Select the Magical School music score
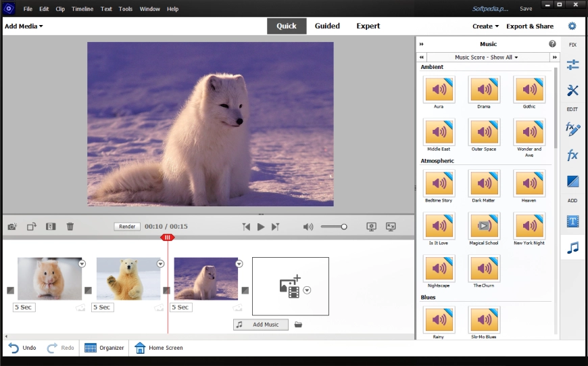588x366 pixels. tap(484, 225)
